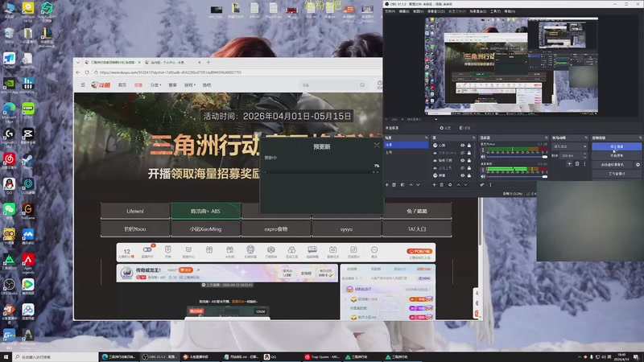
Task: Toggle visibility of 心跳 source
Action: (x=462, y=146)
